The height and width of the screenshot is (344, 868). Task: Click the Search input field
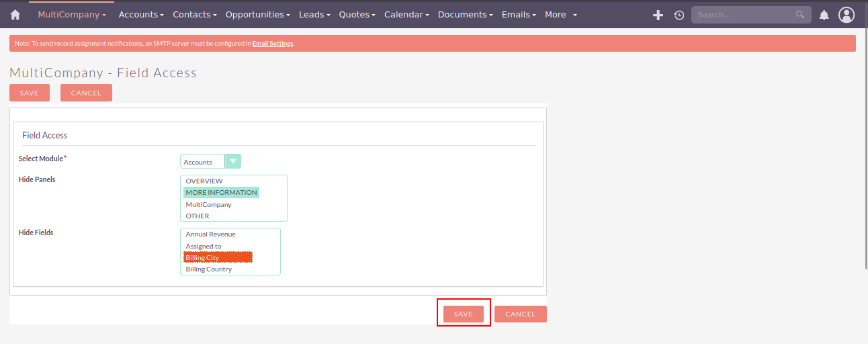[742, 15]
